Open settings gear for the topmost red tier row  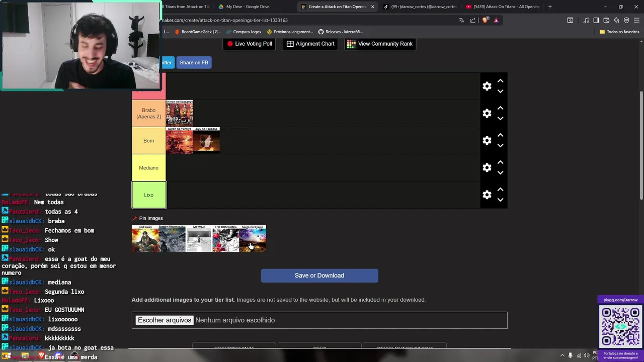(487, 86)
